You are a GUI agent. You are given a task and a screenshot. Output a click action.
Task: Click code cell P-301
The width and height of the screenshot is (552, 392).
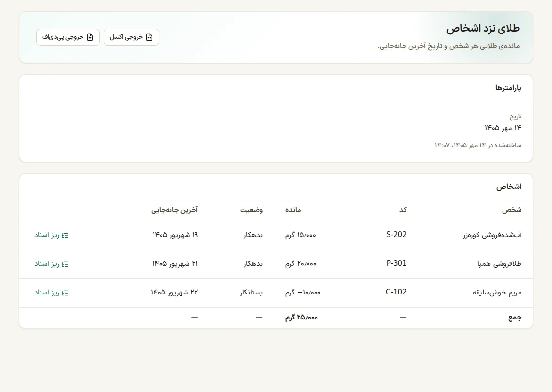397,263
